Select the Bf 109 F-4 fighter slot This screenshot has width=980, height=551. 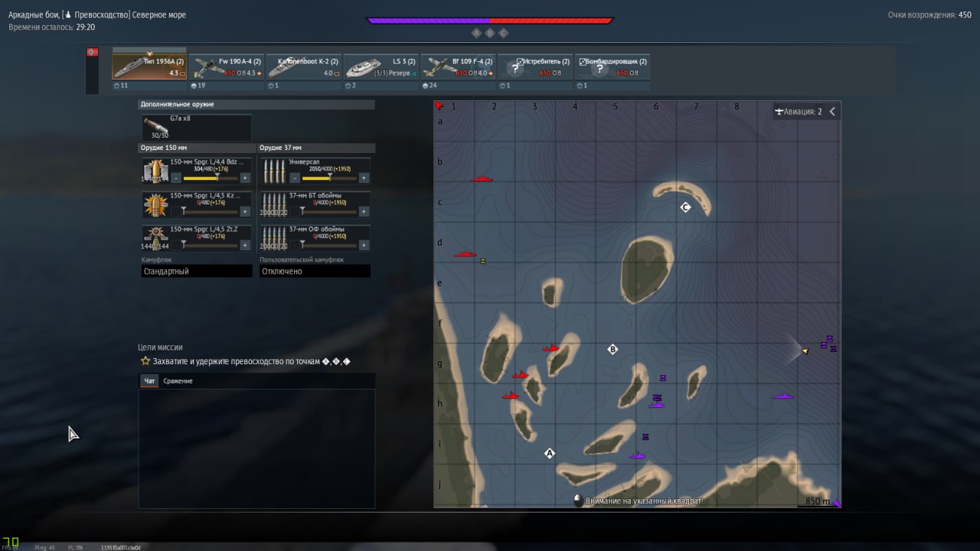[x=458, y=67]
